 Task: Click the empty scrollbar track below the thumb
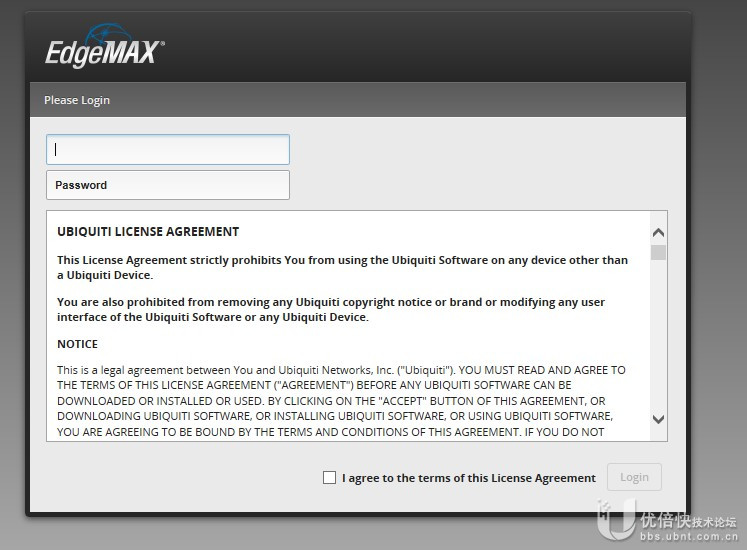(x=658, y=334)
